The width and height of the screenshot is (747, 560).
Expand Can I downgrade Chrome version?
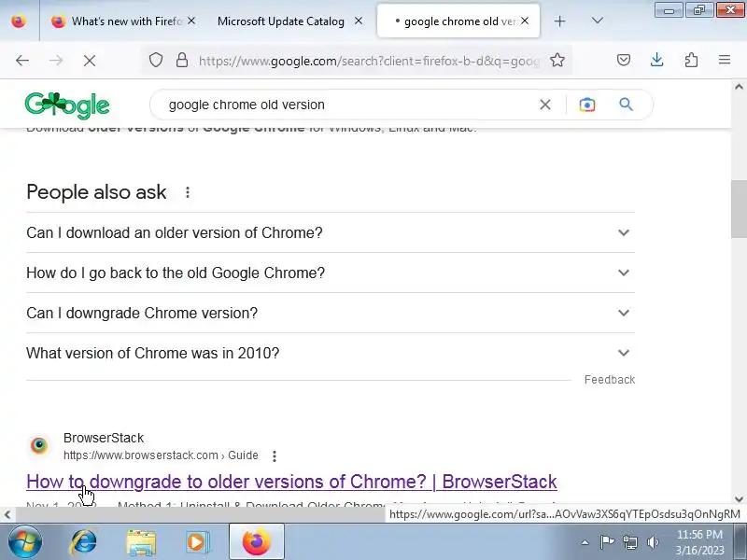click(x=331, y=313)
